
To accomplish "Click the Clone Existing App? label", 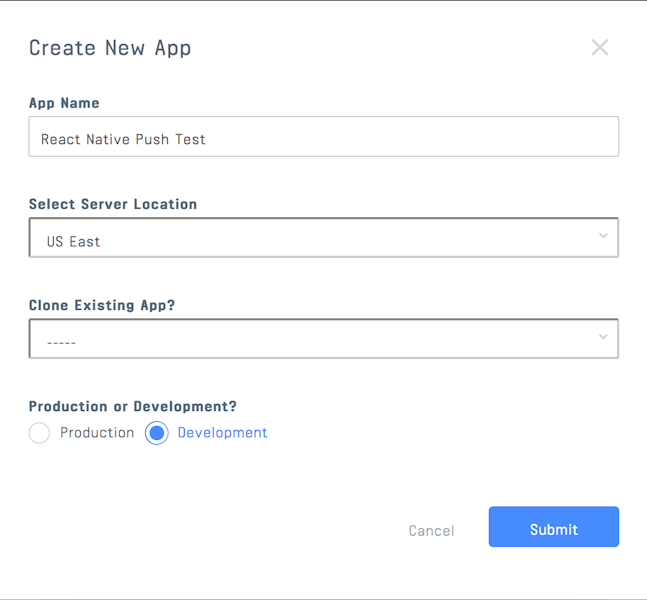I will click(102, 305).
